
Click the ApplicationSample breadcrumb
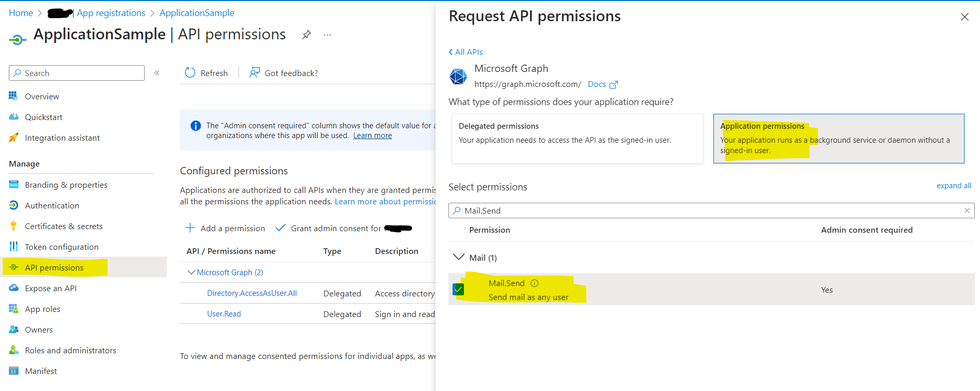(x=197, y=13)
